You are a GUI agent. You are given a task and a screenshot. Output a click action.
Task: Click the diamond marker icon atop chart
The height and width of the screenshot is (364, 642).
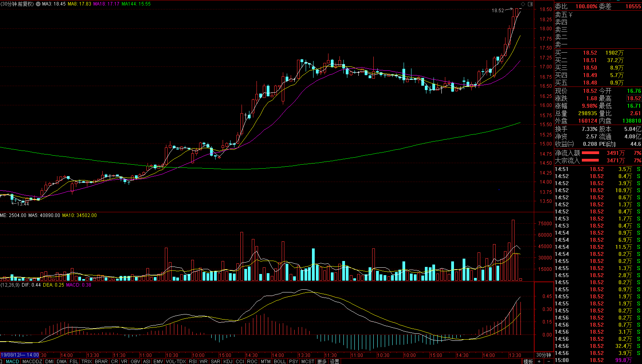pyautogui.click(x=523, y=4)
